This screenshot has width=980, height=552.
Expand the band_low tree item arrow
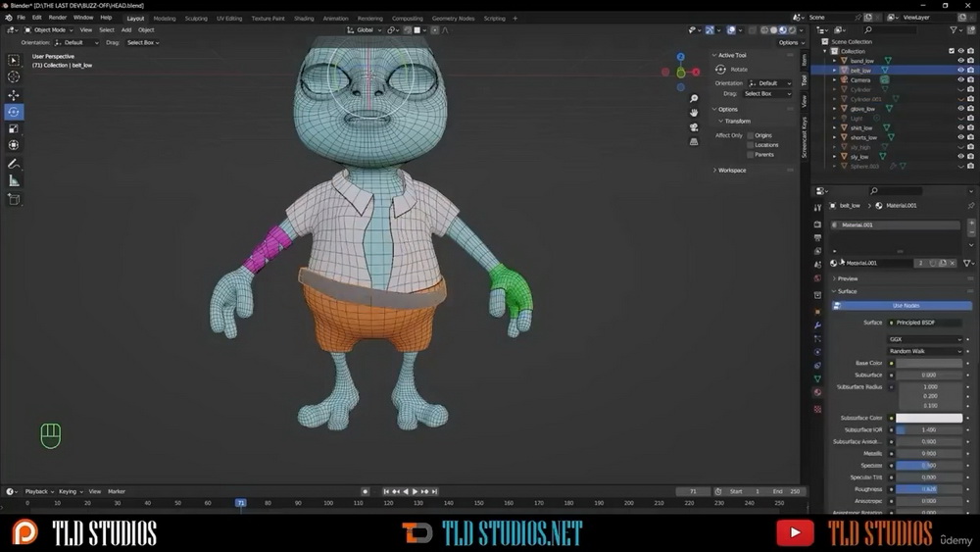[x=834, y=61]
